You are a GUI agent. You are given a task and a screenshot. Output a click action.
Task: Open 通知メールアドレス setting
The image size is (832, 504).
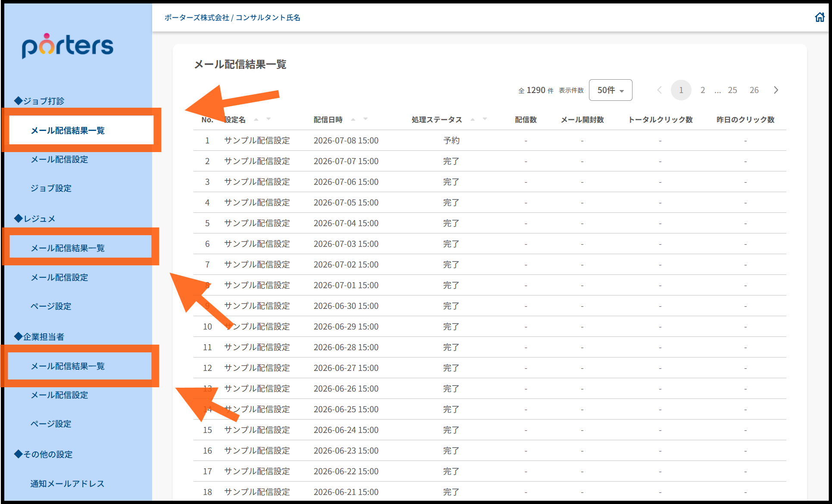67,484
